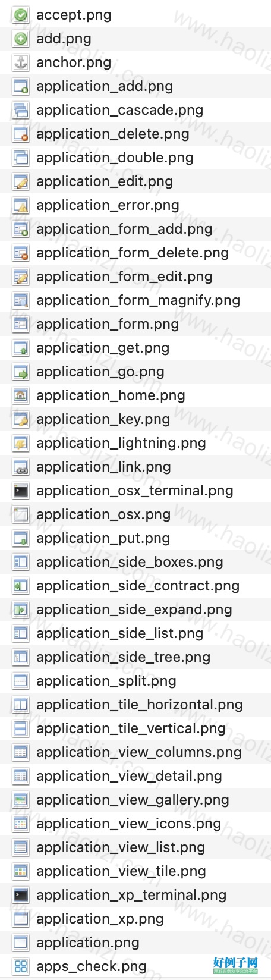The width and height of the screenshot is (271, 980).
Task: Click the add.png green plus icon
Action: [x=21, y=39]
